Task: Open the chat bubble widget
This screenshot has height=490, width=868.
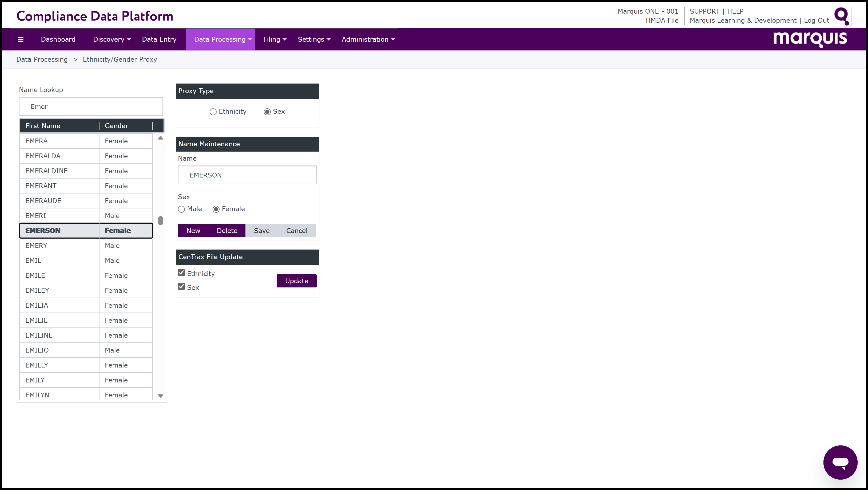Action: (x=840, y=462)
